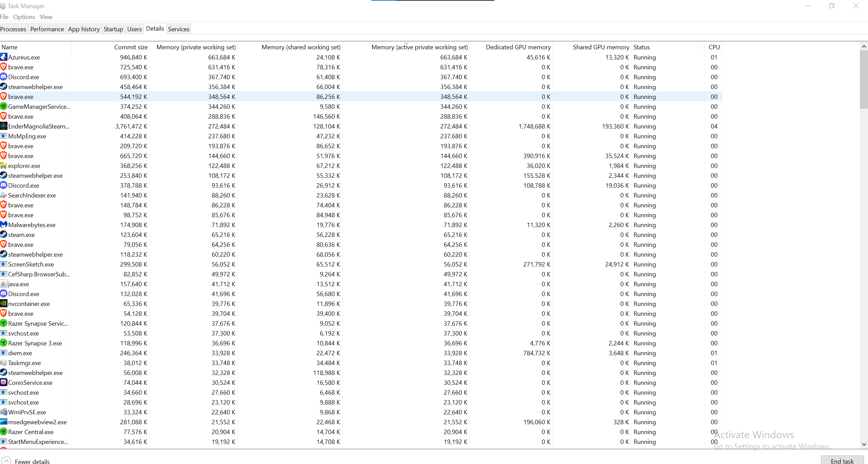Click the nvcontainer.exe NVIDIA icon
This screenshot has width=868, height=464.
[4, 304]
